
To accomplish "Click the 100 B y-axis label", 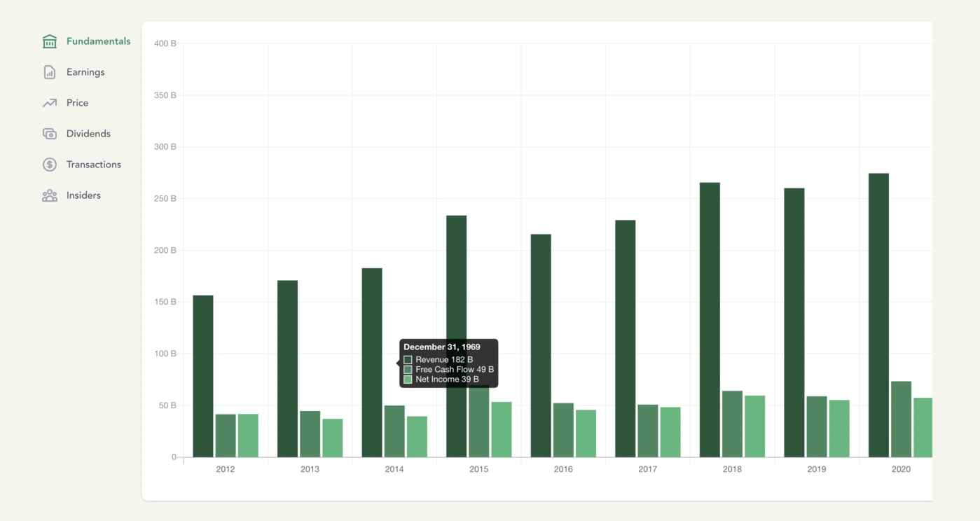I will click(165, 354).
